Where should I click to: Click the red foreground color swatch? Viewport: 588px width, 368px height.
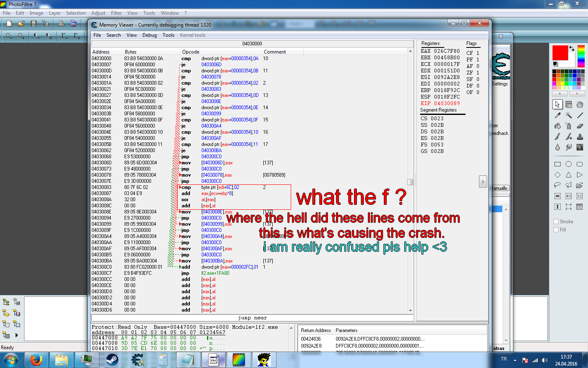[x=560, y=53]
